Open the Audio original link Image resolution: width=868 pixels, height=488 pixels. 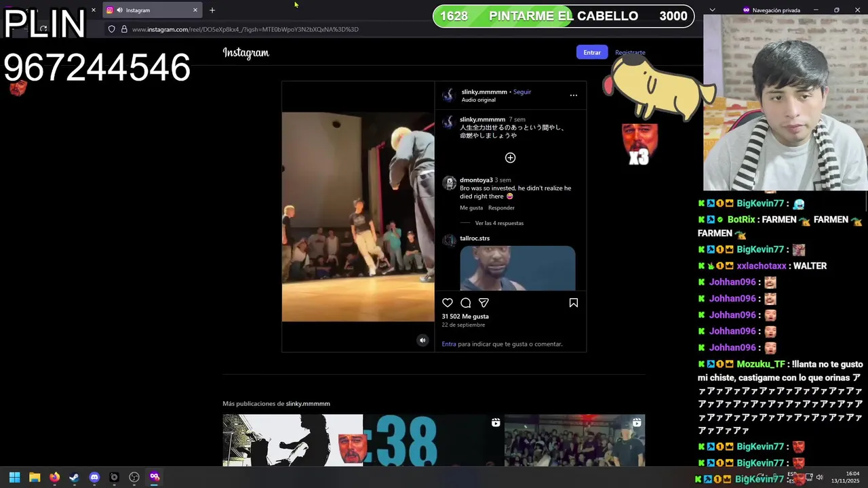pos(479,100)
